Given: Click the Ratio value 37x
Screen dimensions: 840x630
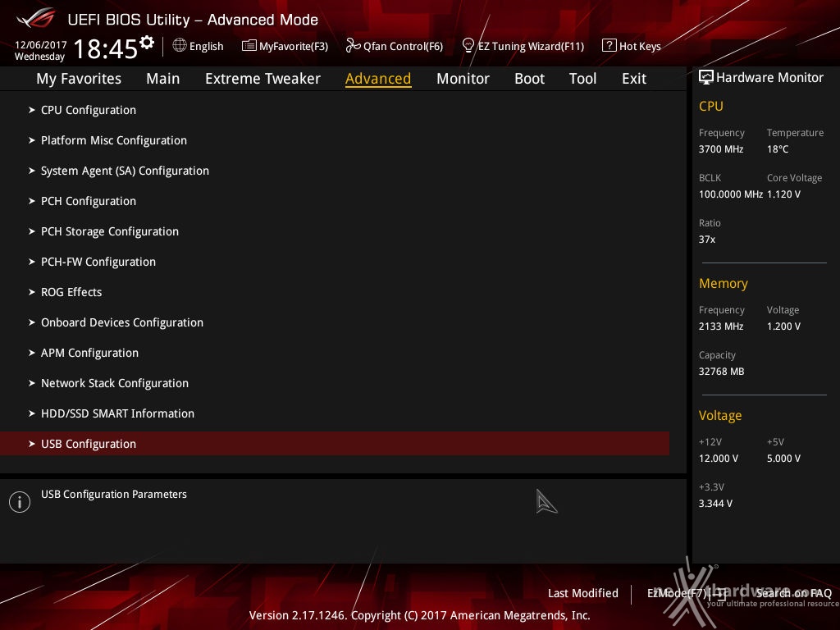Looking at the screenshot, I should coord(706,240).
